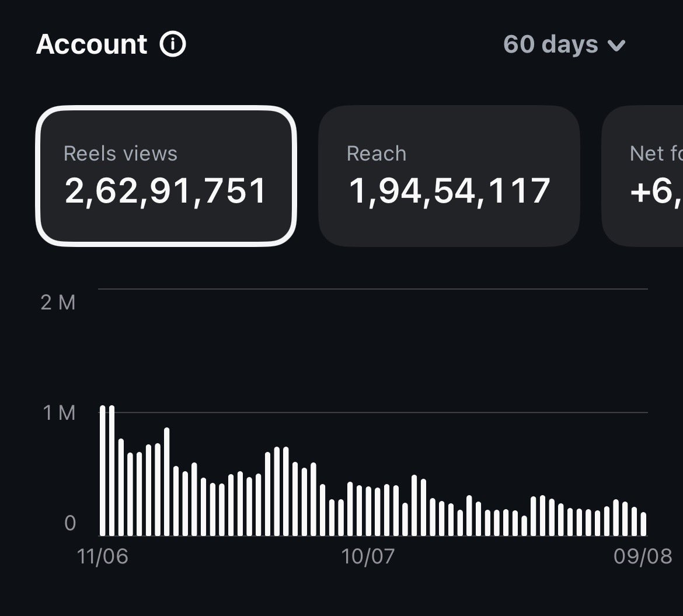Click the first bar of the chart
Image resolution: width=683 pixels, height=616 pixels.
103,471
